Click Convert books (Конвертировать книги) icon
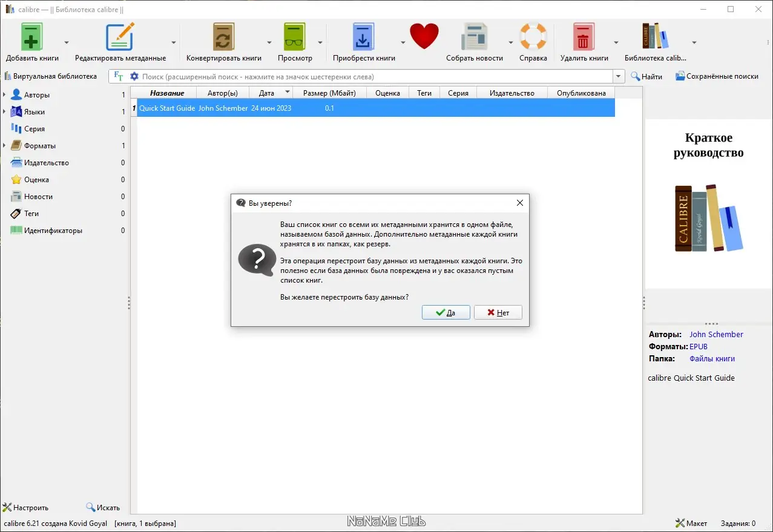 (223, 38)
